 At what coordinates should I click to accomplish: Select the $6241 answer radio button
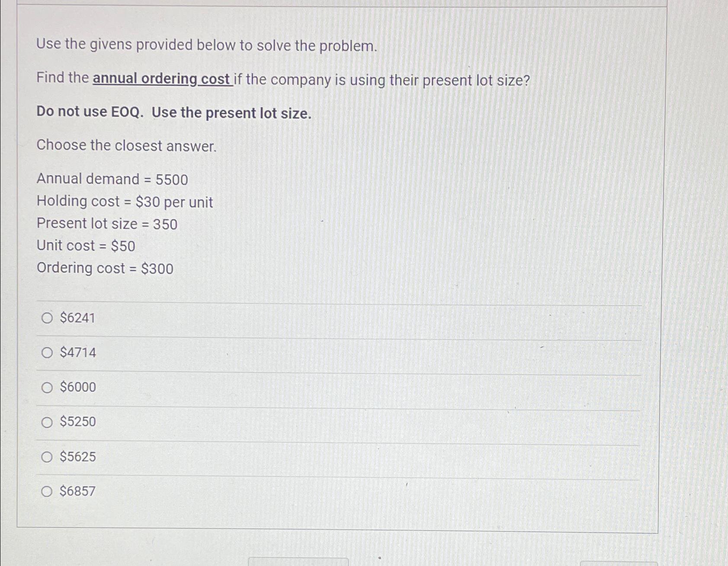point(48,318)
